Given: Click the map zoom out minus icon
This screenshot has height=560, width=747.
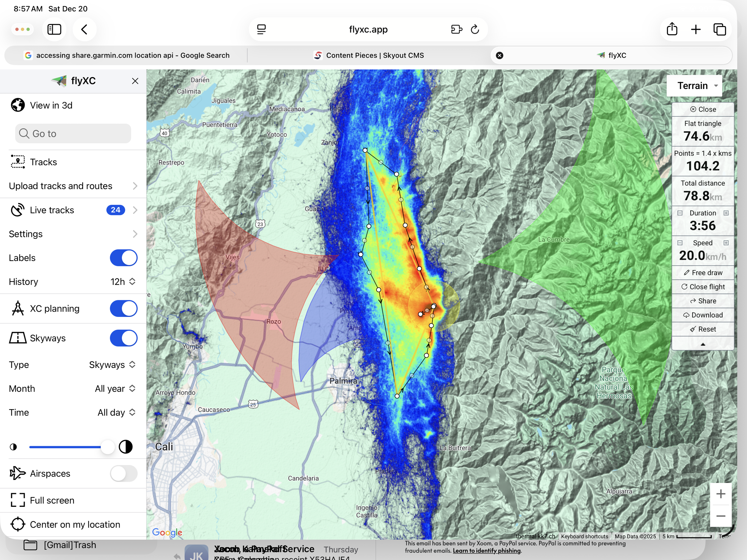Looking at the screenshot, I should coord(720,516).
